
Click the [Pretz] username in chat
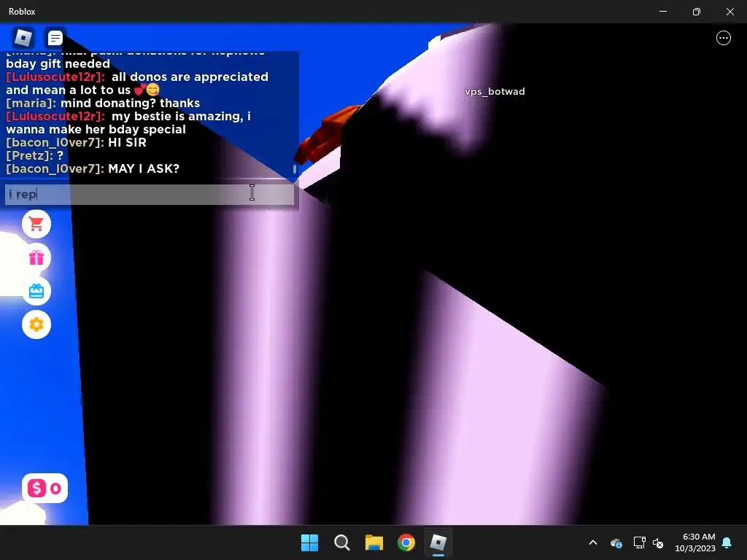(29, 156)
